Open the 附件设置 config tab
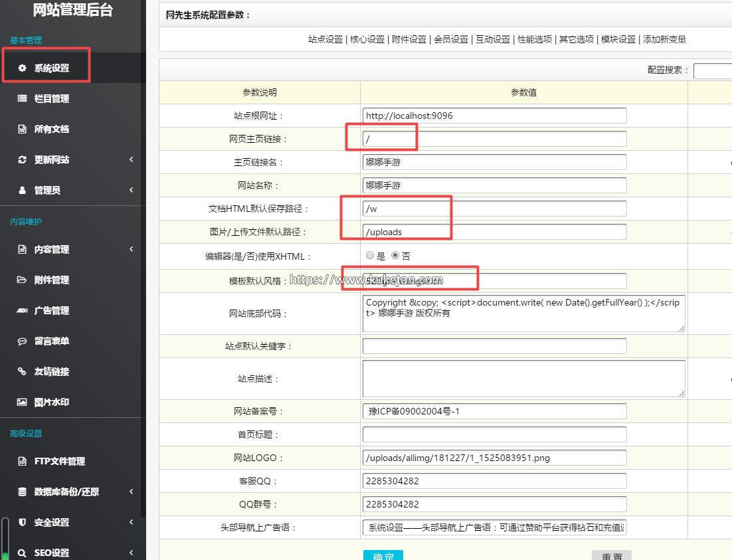 pyautogui.click(x=409, y=39)
